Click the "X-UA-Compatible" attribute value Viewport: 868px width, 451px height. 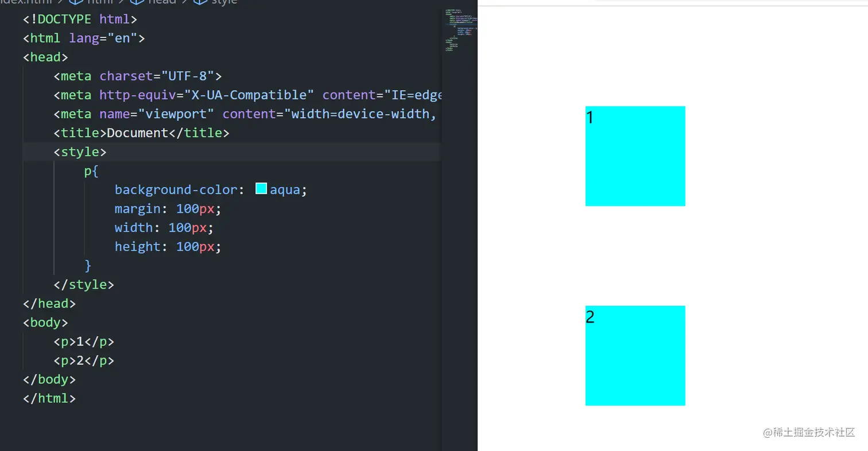tap(249, 95)
